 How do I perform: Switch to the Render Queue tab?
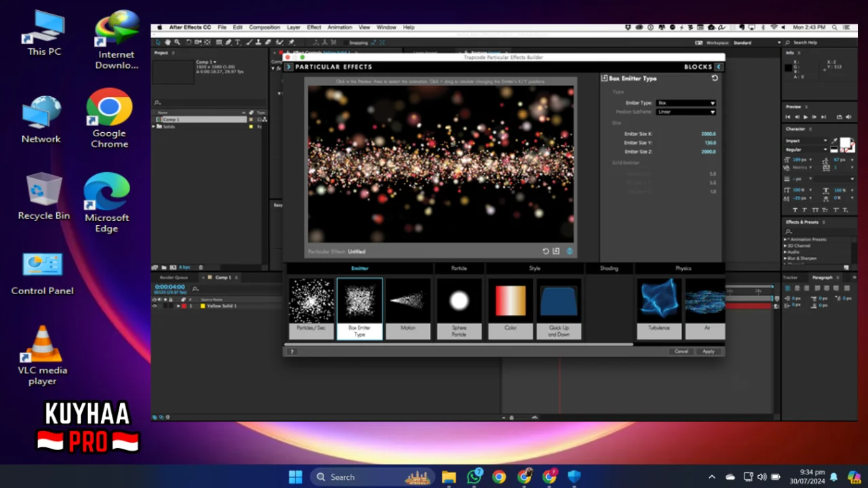tap(174, 277)
